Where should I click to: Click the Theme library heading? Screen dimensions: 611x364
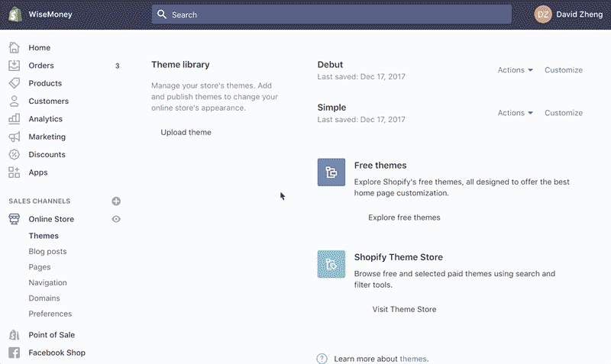180,65
